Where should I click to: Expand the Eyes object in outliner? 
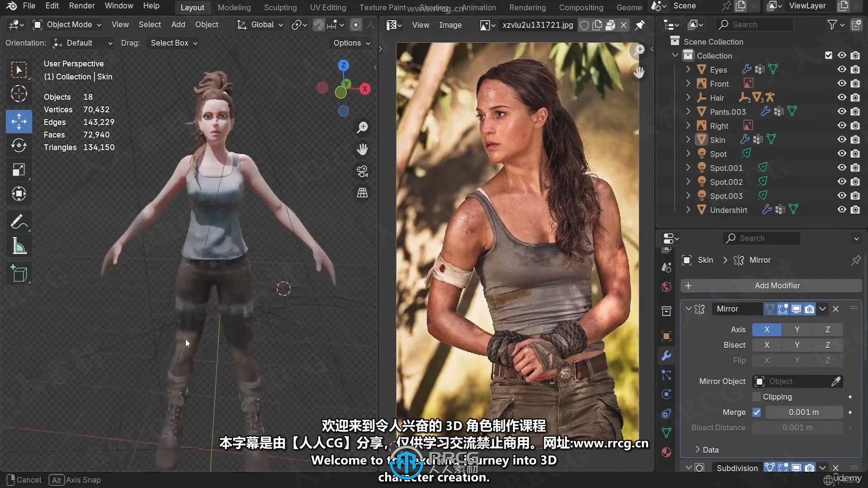click(688, 70)
